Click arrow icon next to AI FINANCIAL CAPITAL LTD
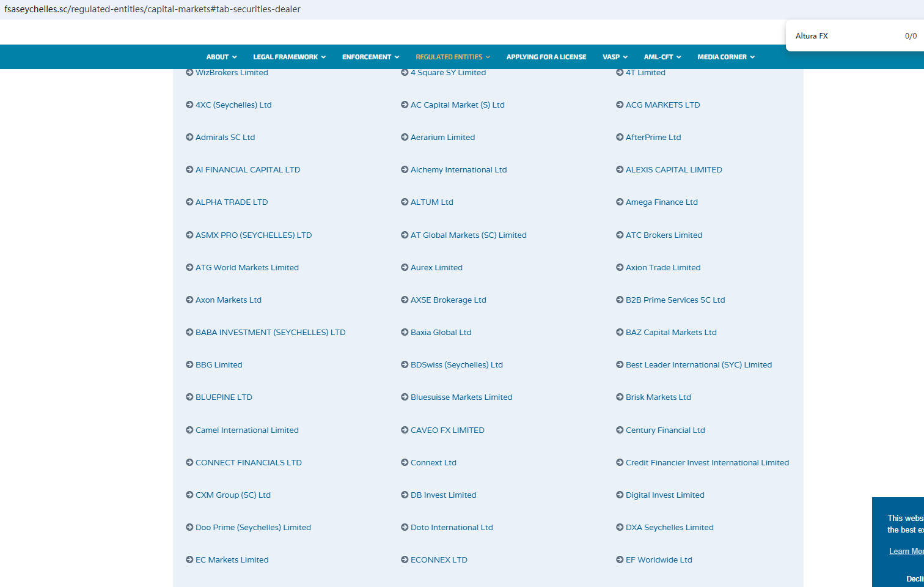The height and width of the screenshot is (587, 924). 189,169
